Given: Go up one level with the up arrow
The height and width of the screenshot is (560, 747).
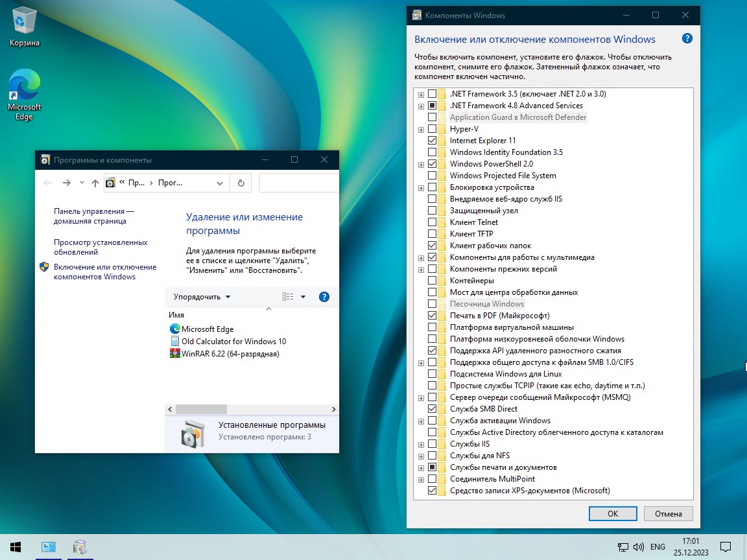Looking at the screenshot, I should click(x=95, y=183).
